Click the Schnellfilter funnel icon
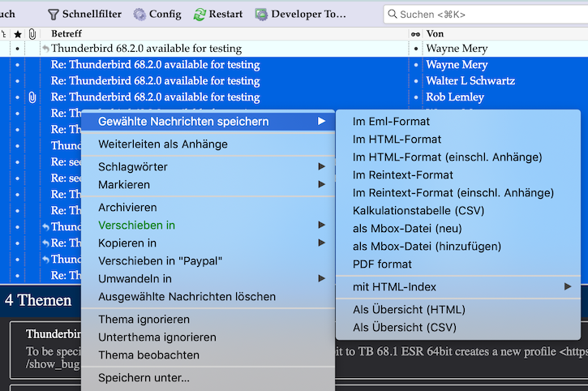 tap(53, 14)
